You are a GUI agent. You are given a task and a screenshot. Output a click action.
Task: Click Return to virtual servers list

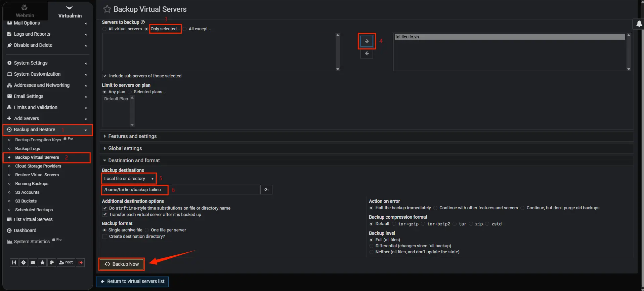(132, 282)
